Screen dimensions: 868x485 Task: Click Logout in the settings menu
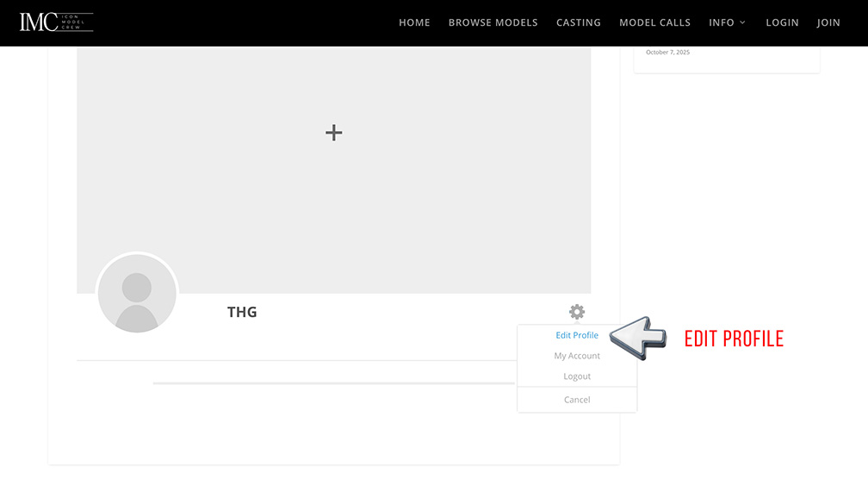tap(577, 376)
